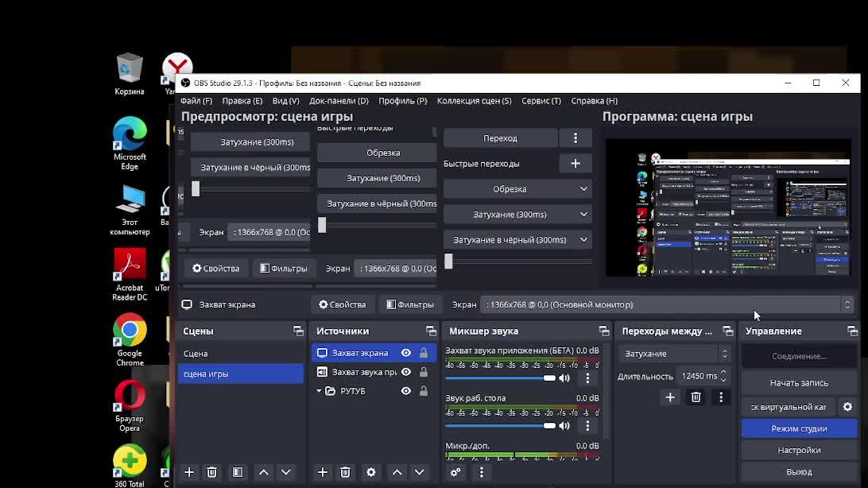Open audio mixer three-dot menu at bottom
This screenshot has width=868, height=488.
click(x=481, y=472)
